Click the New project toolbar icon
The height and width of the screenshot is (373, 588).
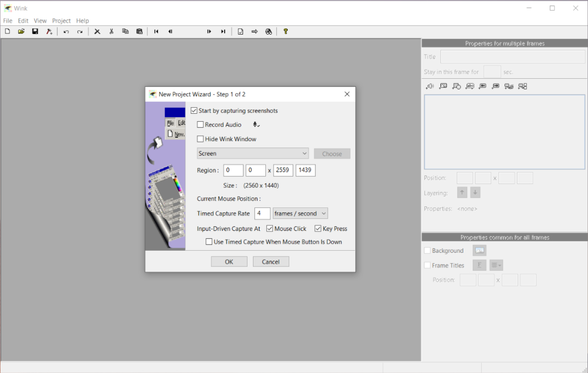pos(7,31)
